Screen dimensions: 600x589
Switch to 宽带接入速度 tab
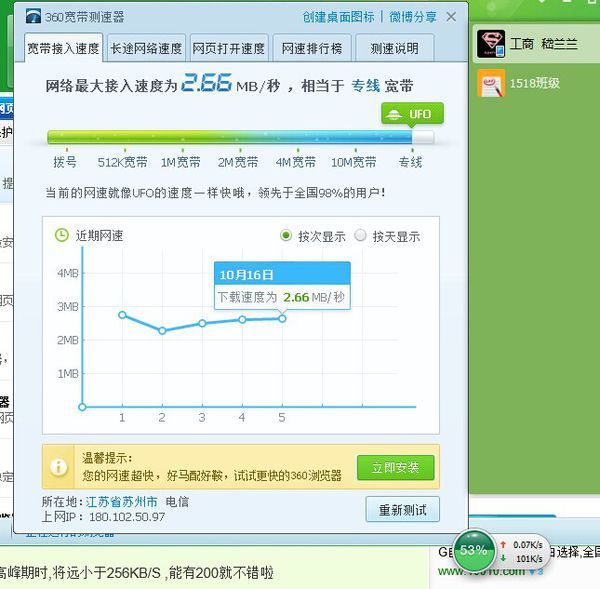[x=64, y=48]
